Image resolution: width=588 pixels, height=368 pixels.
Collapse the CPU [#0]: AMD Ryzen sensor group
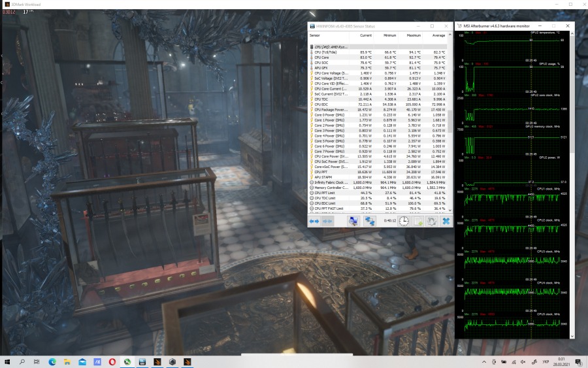[x=378, y=47]
